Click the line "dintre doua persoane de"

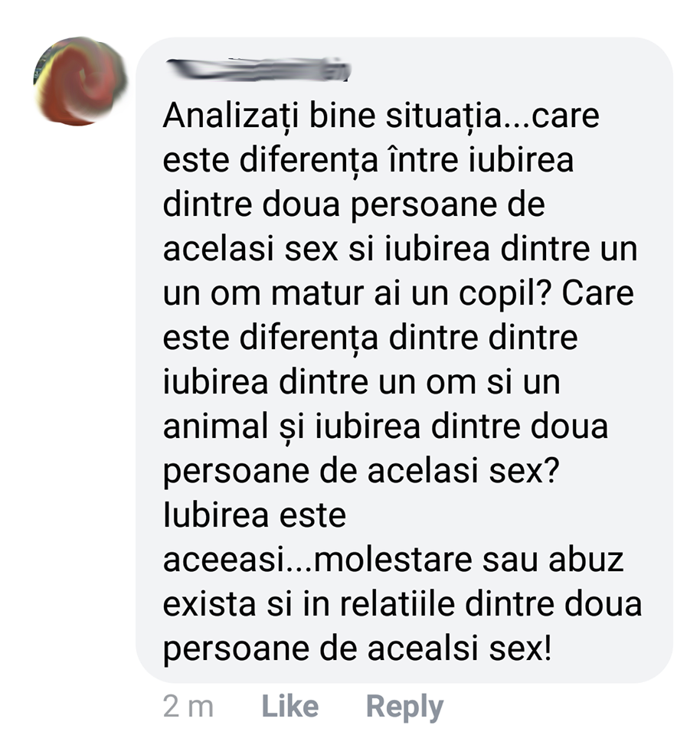click(x=354, y=205)
